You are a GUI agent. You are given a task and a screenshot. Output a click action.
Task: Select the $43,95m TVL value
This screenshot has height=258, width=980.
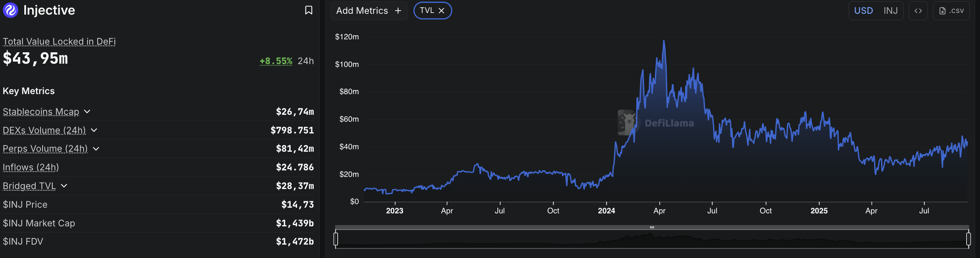[35, 58]
